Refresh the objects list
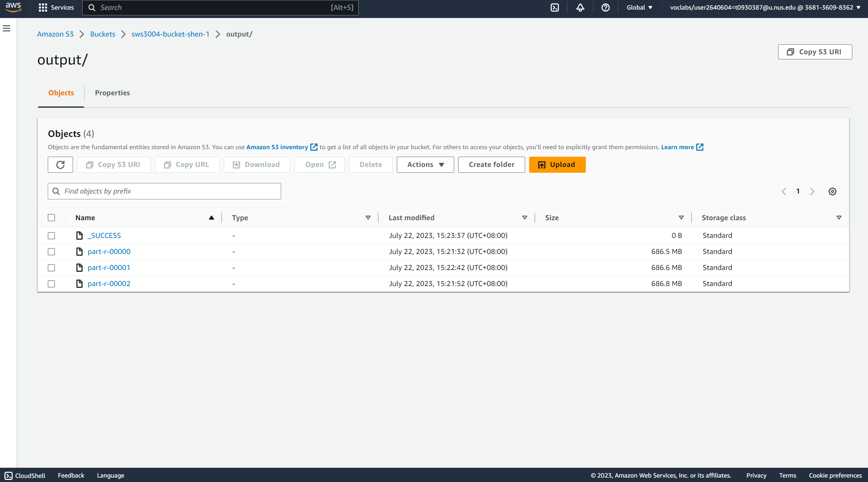 60,165
